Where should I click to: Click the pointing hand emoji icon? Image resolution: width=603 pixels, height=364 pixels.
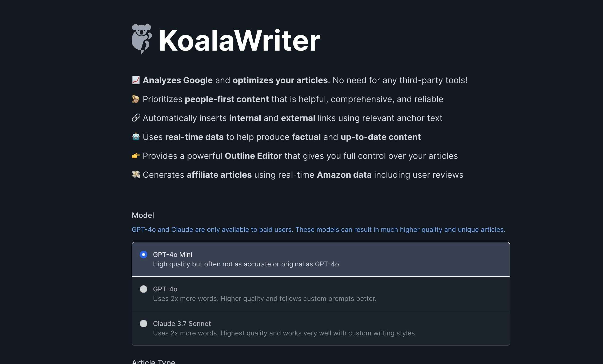pyautogui.click(x=136, y=156)
